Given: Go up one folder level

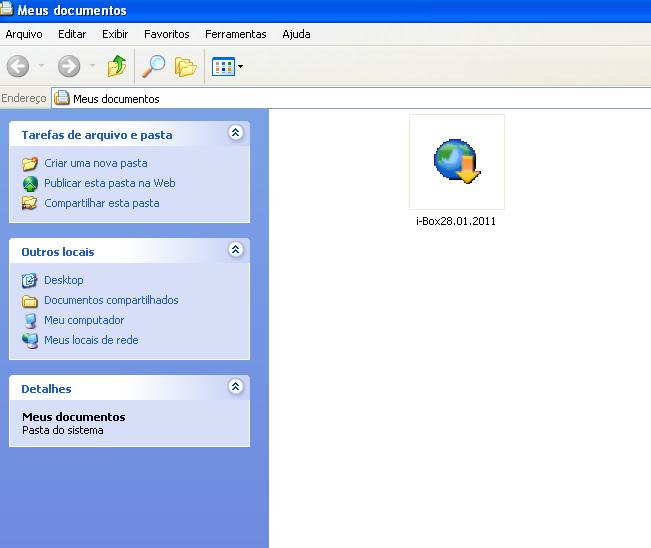Looking at the screenshot, I should (117, 66).
